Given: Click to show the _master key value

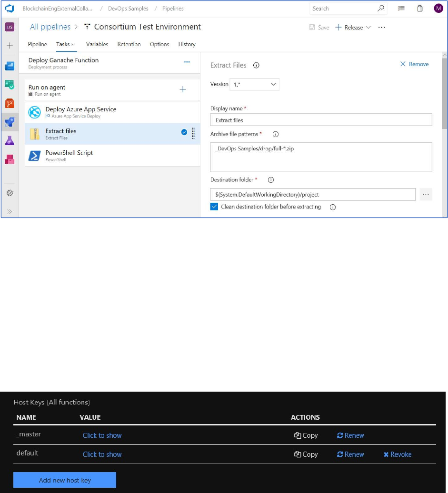Looking at the screenshot, I should (x=102, y=435).
